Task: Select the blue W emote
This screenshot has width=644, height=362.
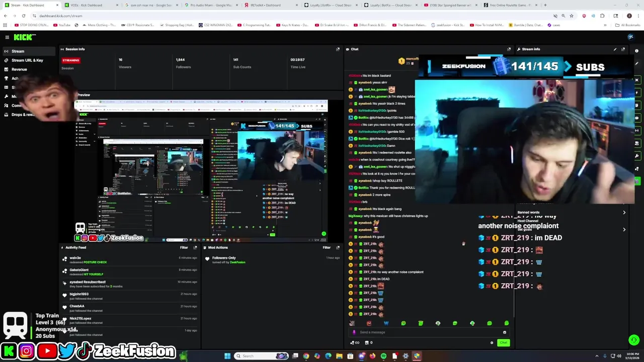Action: (x=386, y=323)
